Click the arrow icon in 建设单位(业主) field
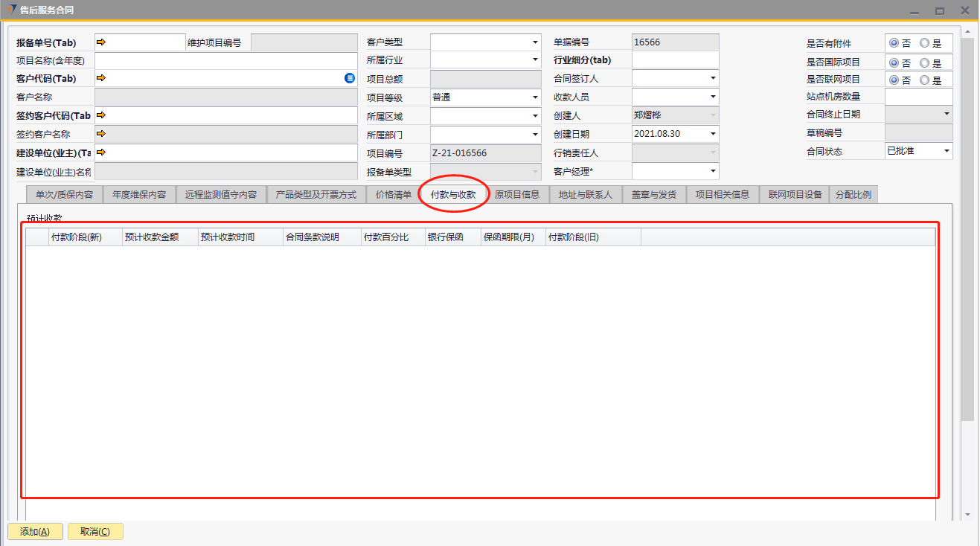 pos(102,152)
